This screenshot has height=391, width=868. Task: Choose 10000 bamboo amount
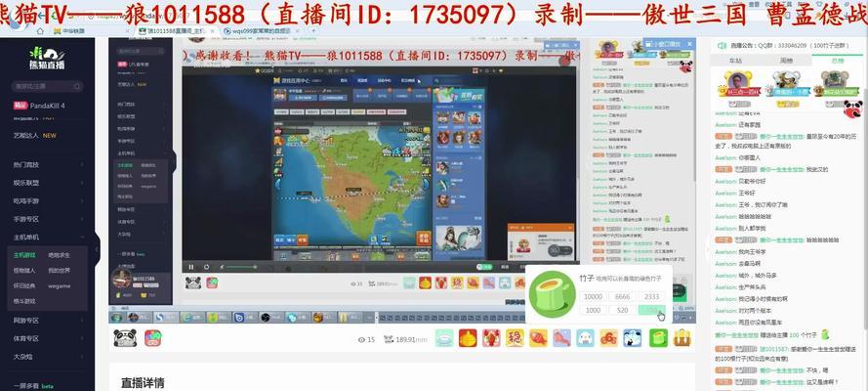tap(593, 297)
